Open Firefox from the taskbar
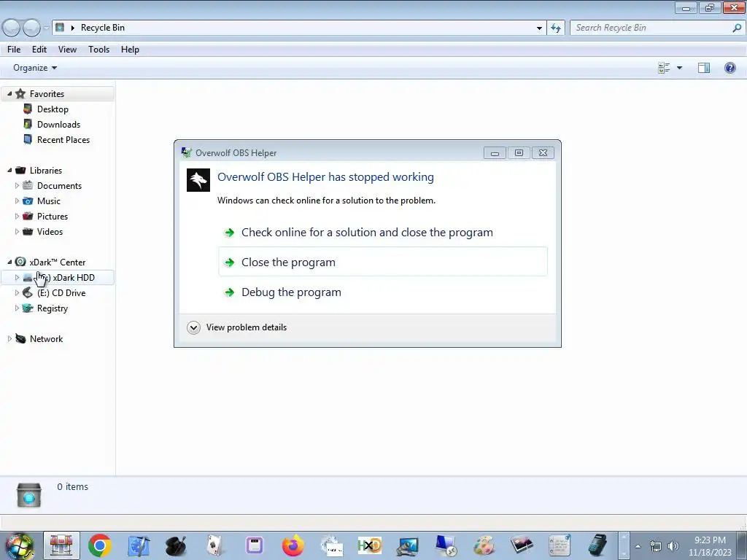Image resolution: width=747 pixels, height=560 pixels. pyautogui.click(x=293, y=545)
